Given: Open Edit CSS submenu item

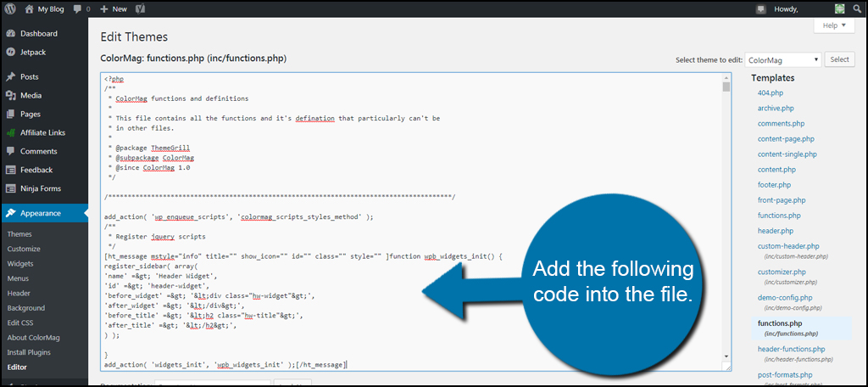Looking at the screenshot, I should click(x=20, y=322).
